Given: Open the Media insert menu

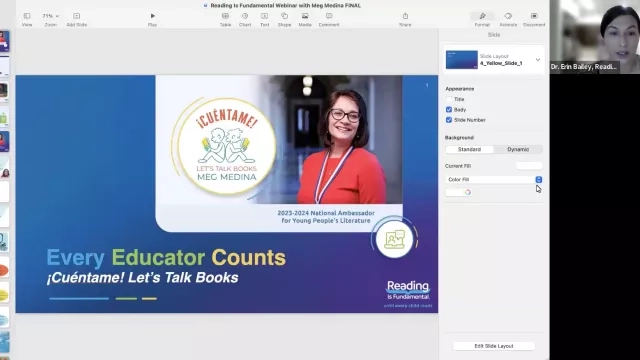Looking at the screenshot, I should [x=305, y=16].
